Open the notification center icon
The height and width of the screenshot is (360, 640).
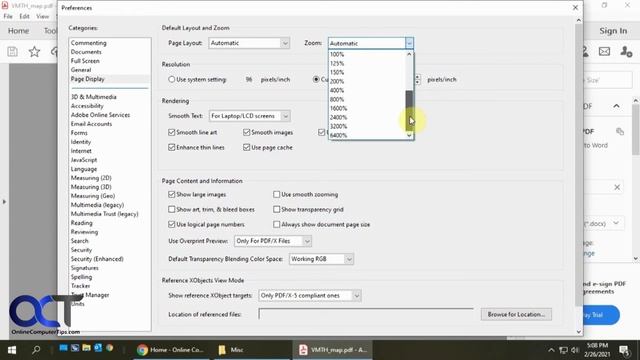[x=624, y=350]
